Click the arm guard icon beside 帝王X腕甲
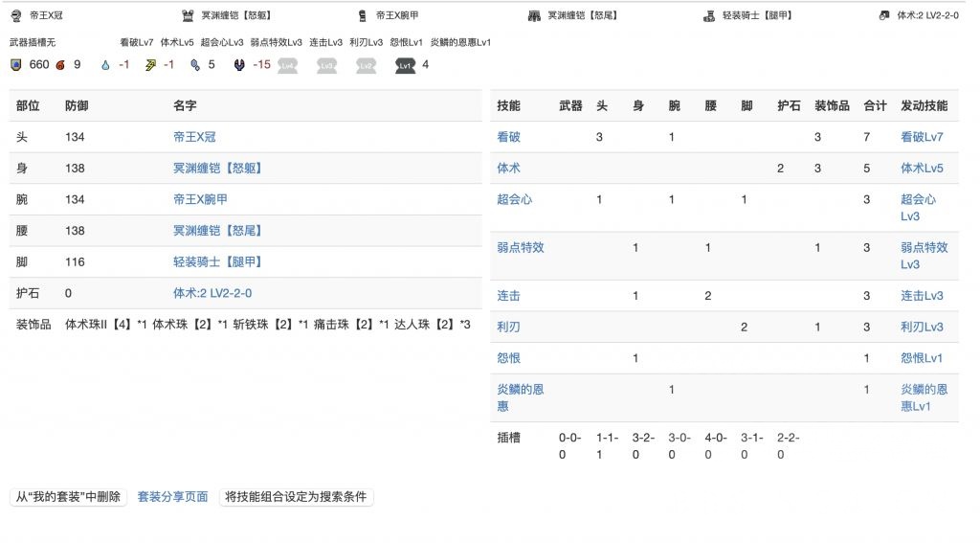 [x=362, y=15]
